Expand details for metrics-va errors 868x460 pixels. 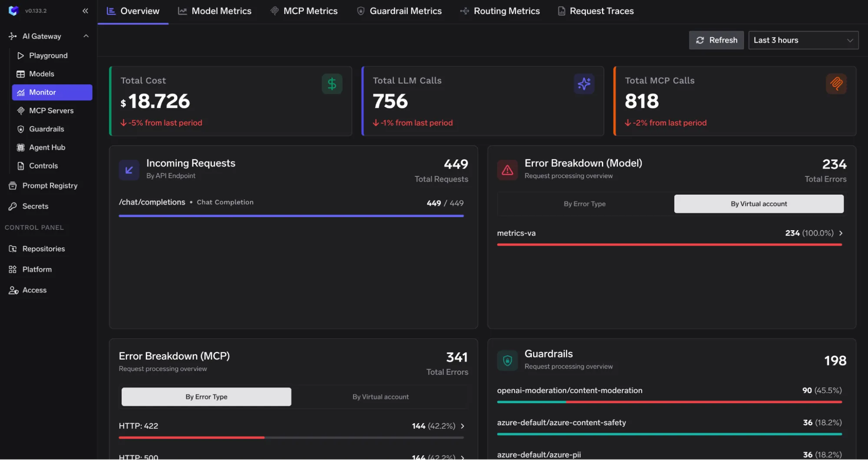[841, 233]
